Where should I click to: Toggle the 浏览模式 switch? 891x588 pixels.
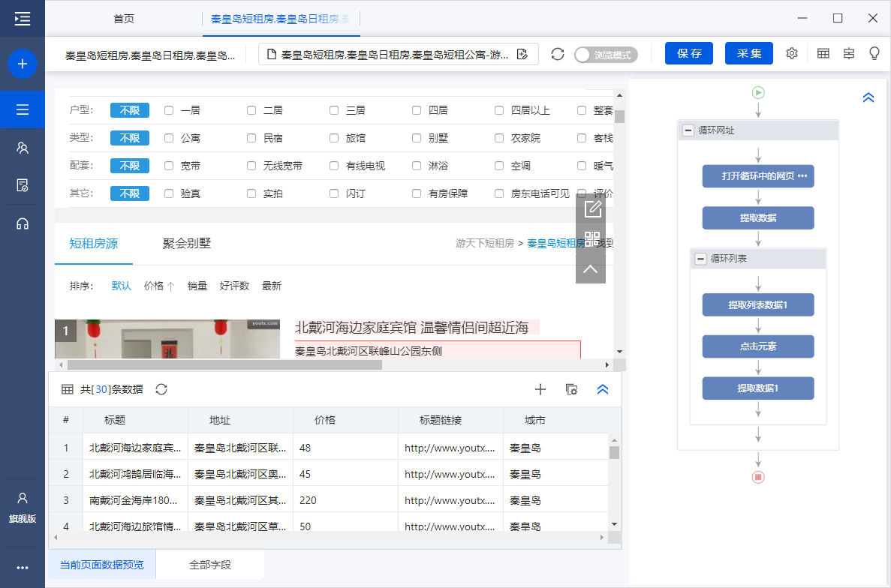(x=605, y=55)
